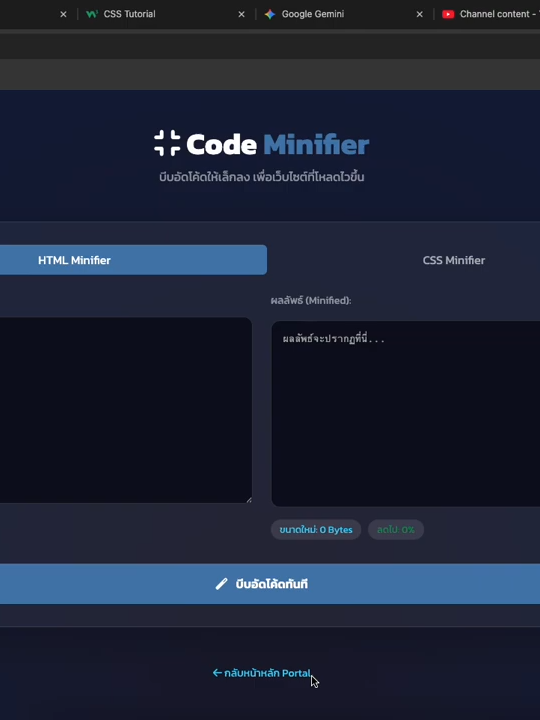Select the HTML Minifier tab
The height and width of the screenshot is (720, 540).
pyautogui.click(x=133, y=260)
